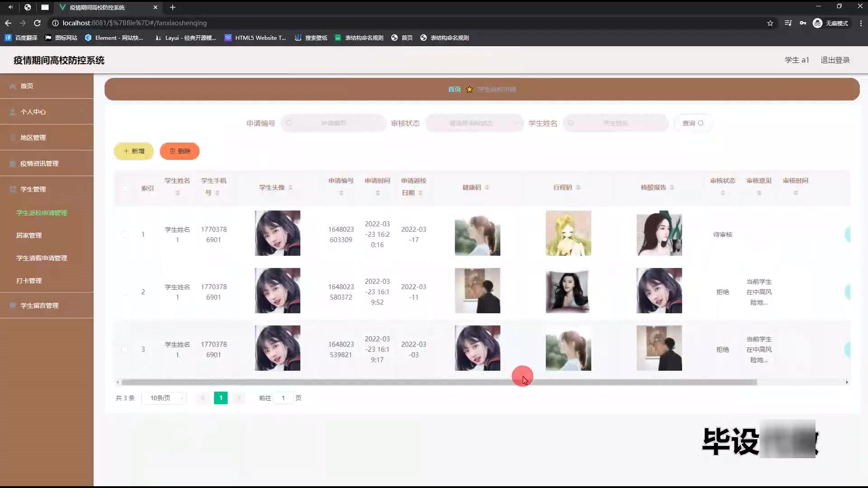
Task: Open the 图标网站 bookmark
Action: point(61,38)
